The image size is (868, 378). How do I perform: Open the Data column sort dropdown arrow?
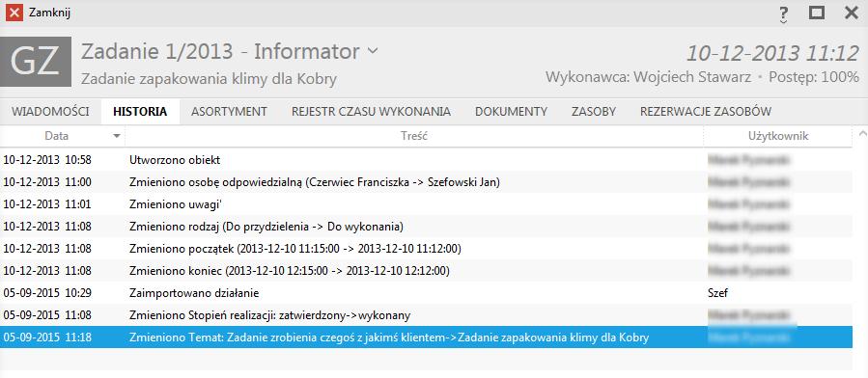116,136
